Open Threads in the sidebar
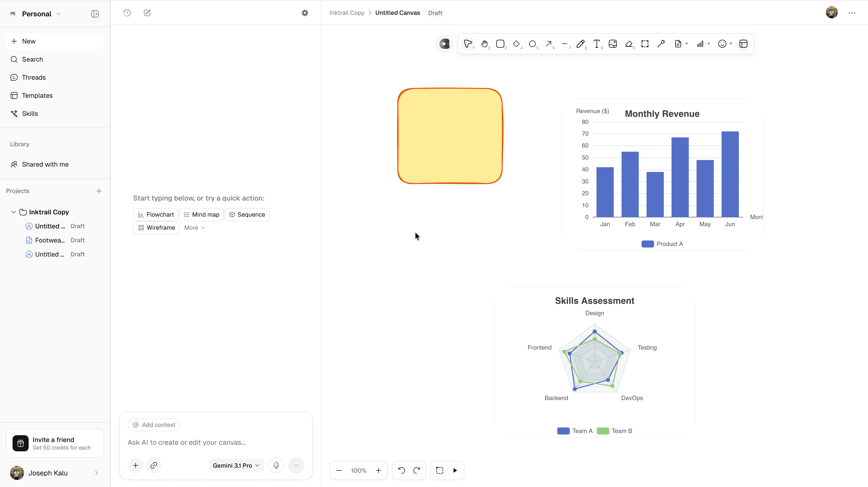Screen dimensions: 868x487 point(34,77)
